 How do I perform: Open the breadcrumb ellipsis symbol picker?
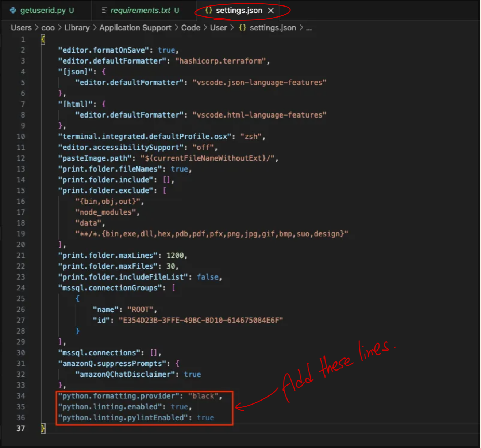pyautogui.click(x=309, y=28)
